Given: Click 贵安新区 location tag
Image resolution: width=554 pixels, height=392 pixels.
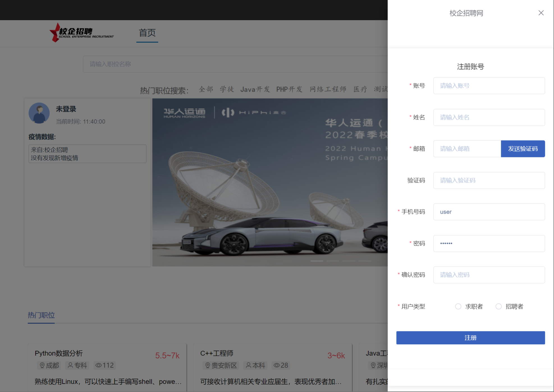Looking at the screenshot, I should click(x=221, y=365).
